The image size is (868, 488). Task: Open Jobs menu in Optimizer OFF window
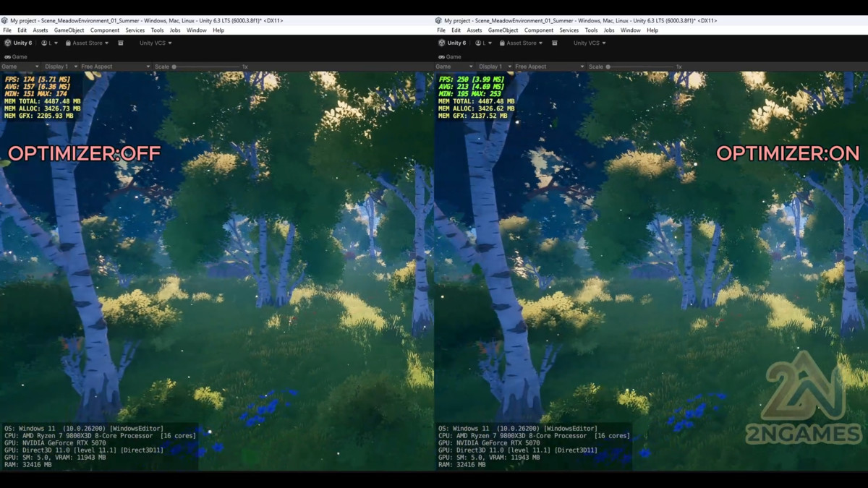(x=175, y=30)
